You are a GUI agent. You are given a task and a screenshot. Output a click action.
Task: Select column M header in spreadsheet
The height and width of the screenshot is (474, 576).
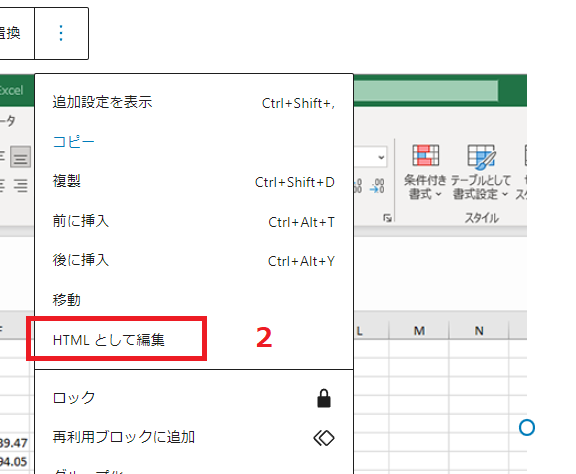tap(419, 331)
